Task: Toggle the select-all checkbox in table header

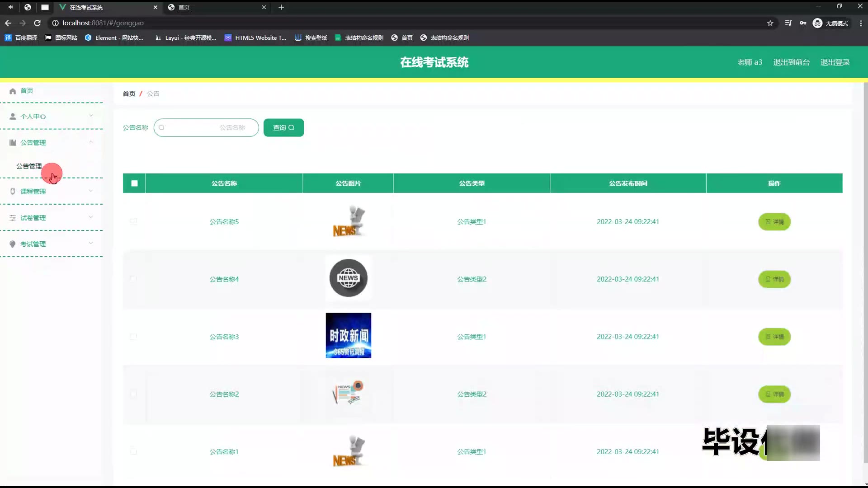Action: point(134,183)
